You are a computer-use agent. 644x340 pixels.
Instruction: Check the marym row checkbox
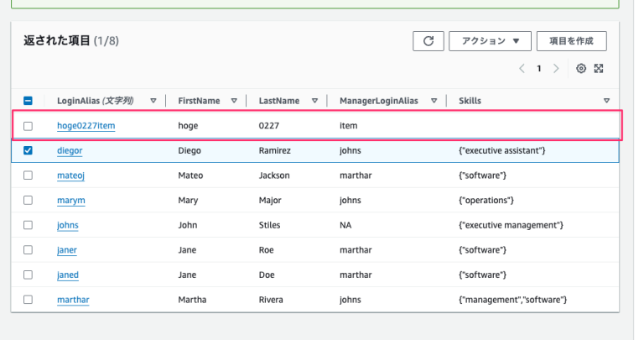click(28, 200)
